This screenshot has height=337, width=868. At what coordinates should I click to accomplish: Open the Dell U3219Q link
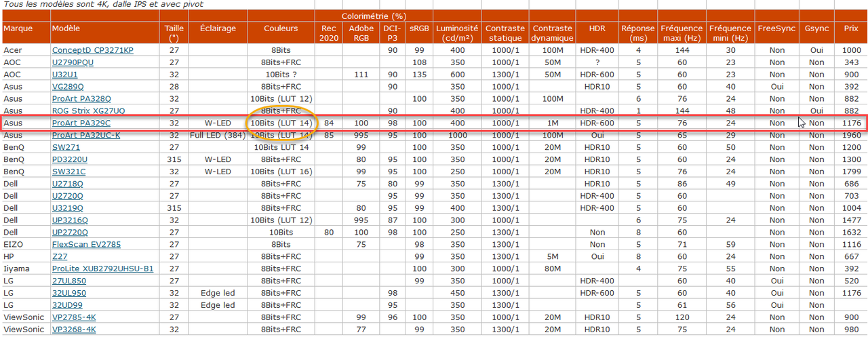[68, 208]
